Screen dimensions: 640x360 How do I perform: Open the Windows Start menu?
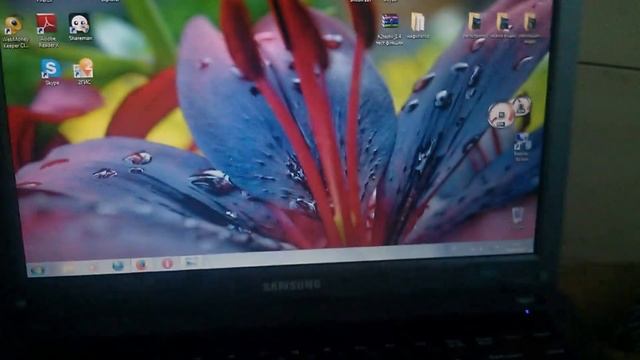[x=38, y=270]
